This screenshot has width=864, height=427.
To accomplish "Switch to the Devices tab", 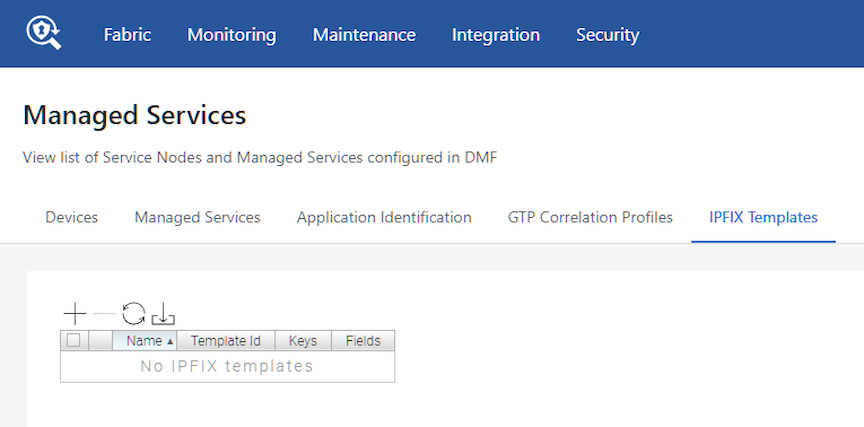I will [72, 217].
